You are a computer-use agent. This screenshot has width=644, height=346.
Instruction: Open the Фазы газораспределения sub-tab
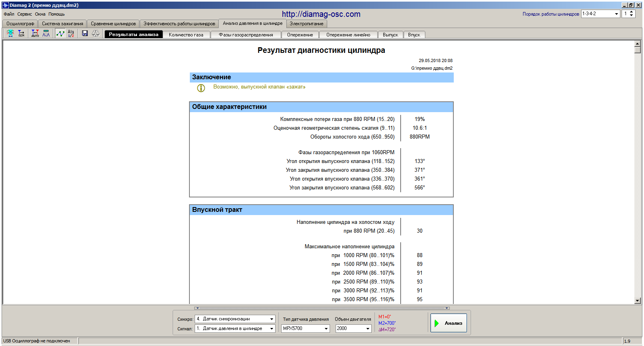pyautogui.click(x=246, y=35)
